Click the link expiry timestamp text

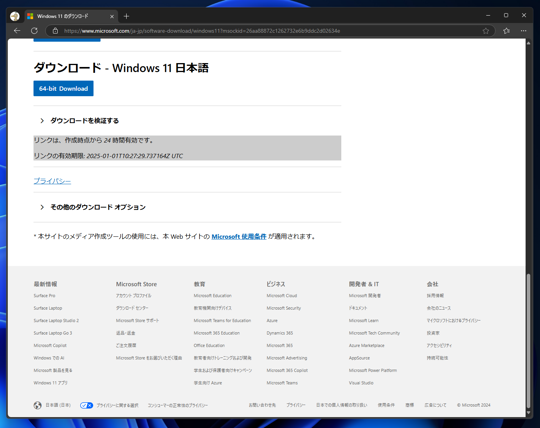tap(135, 156)
